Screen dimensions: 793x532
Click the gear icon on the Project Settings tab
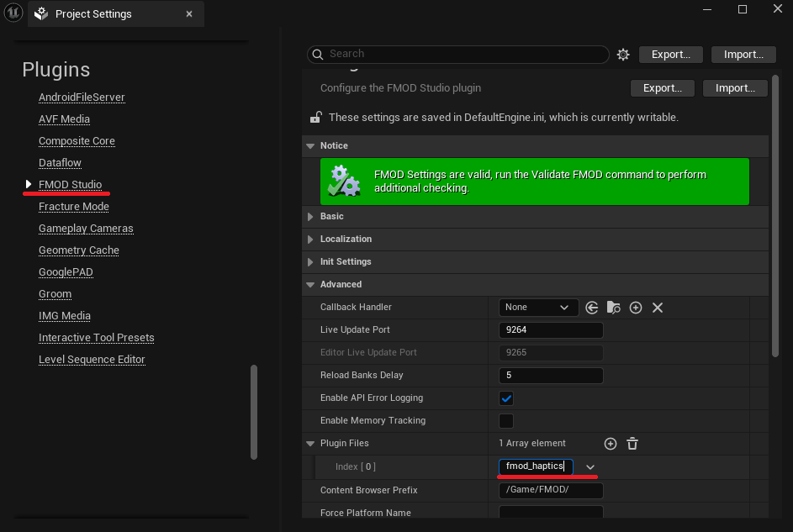pos(40,13)
